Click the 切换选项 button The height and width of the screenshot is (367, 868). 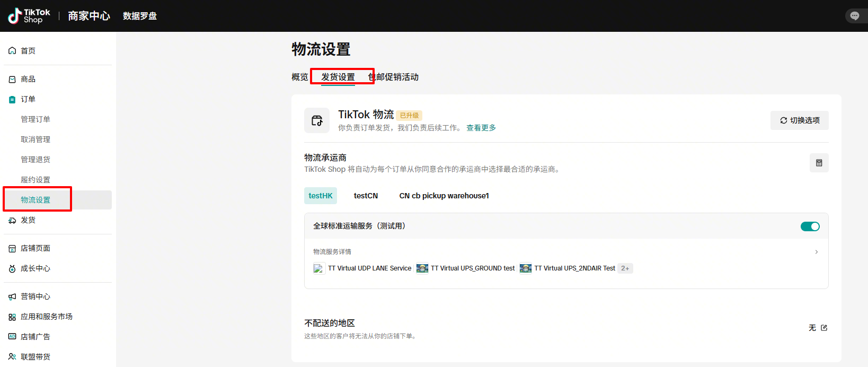click(x=799, y=120)
